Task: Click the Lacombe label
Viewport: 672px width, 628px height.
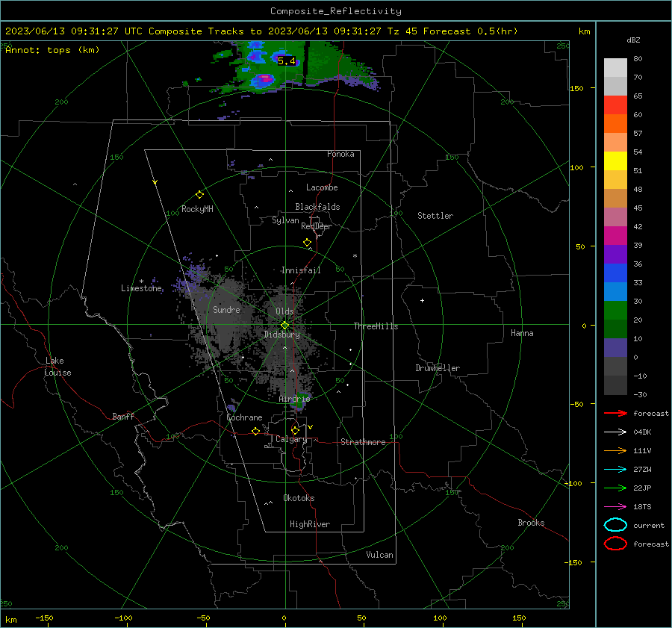Action: click(322, 187)
